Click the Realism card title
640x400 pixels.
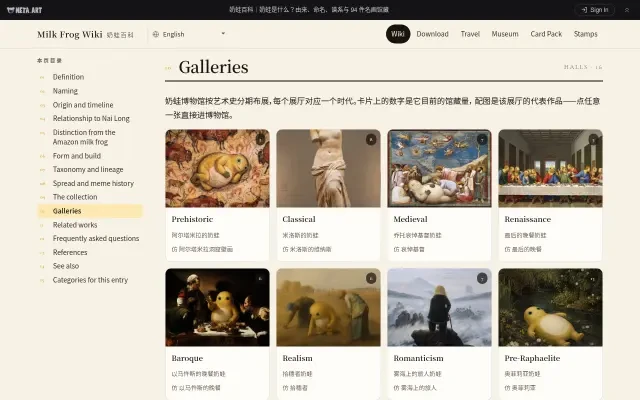pyautogui.click(x=297, y=358)
